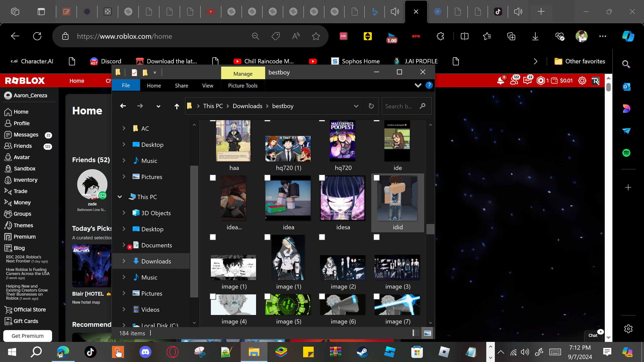Tick the checkbox on idesa thumbnail
This screenshot has width=644, height=362.
point(322,178)
